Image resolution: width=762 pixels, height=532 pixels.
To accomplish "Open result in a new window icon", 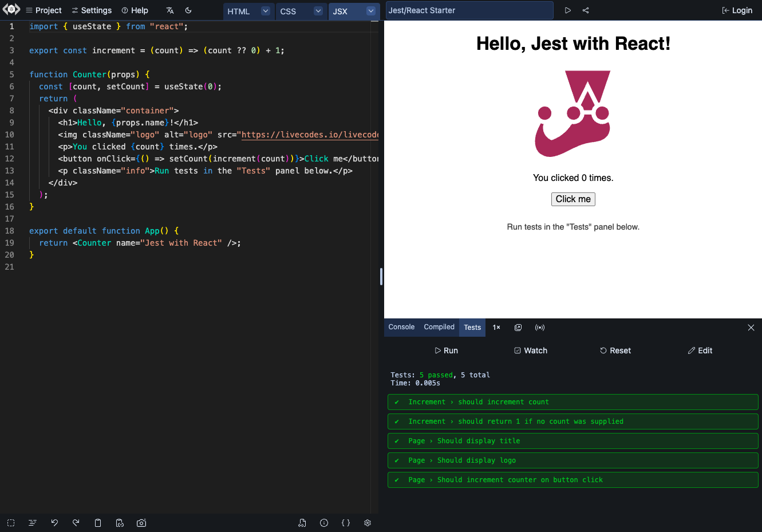I will (518, 328).
